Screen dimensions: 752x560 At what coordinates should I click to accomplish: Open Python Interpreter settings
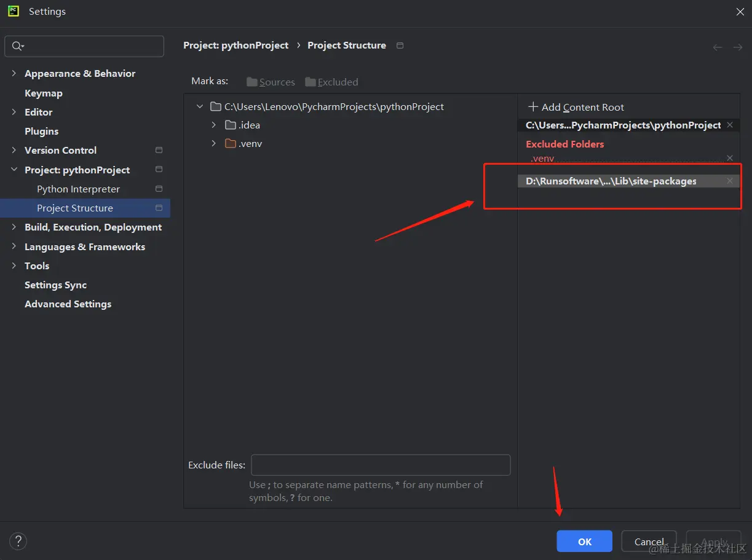[x=78, y=189]
